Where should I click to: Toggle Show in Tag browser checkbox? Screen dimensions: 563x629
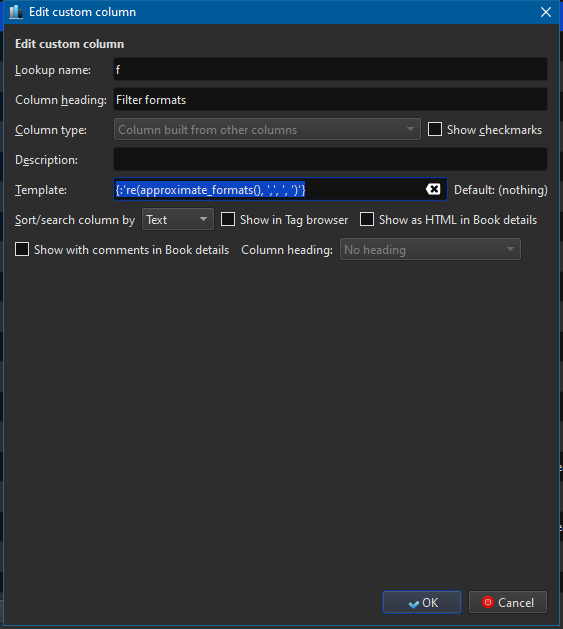(x=228, y=219)
